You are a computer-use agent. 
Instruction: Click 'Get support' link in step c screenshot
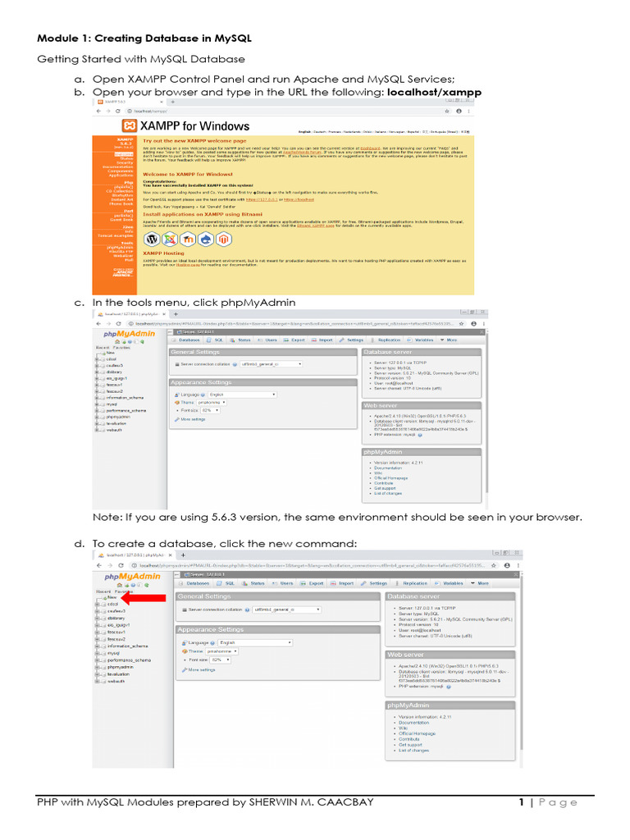[386, 489]
